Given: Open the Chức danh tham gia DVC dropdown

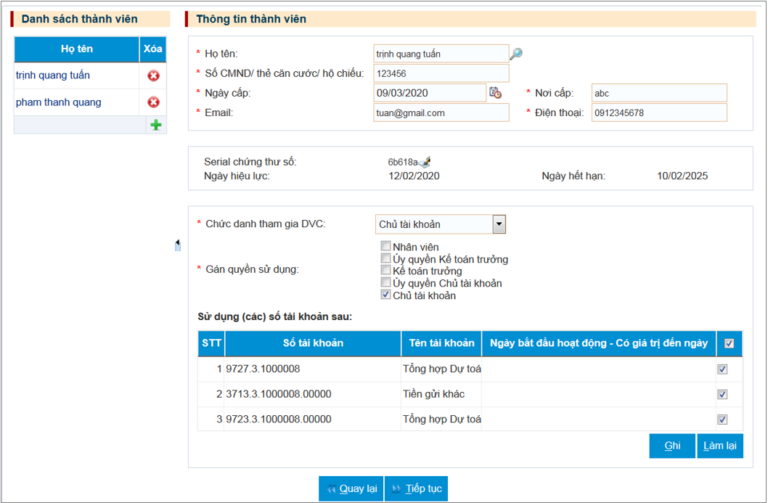Looking at the screenshot, I should (499, 224).
